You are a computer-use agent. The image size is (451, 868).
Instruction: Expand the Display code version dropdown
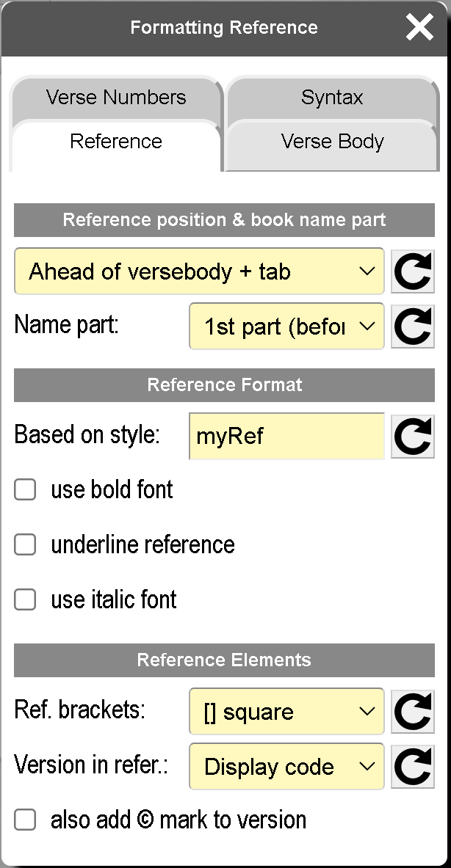tap(286, 767)
